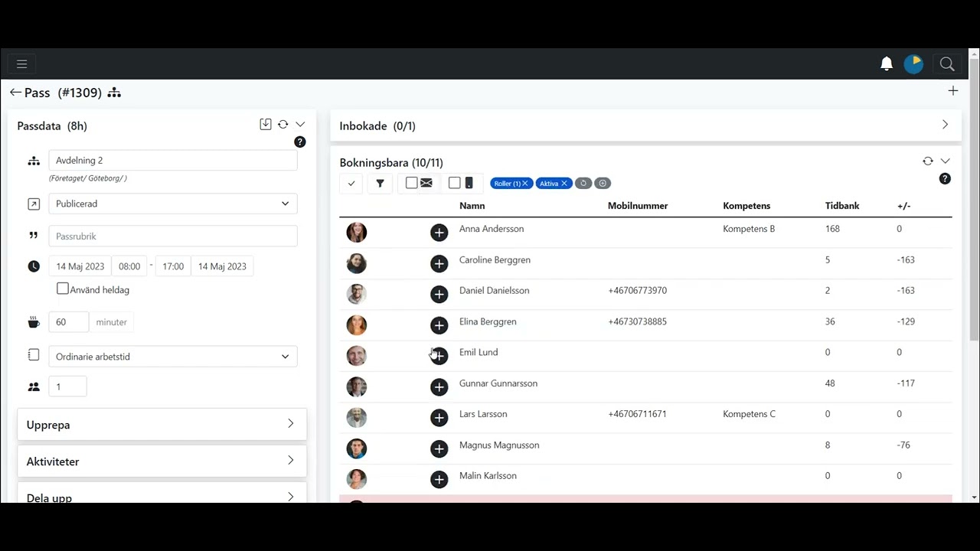Click org chart icon beside #1309
This screenshot has width=980, height=551.
coord(114,93)
